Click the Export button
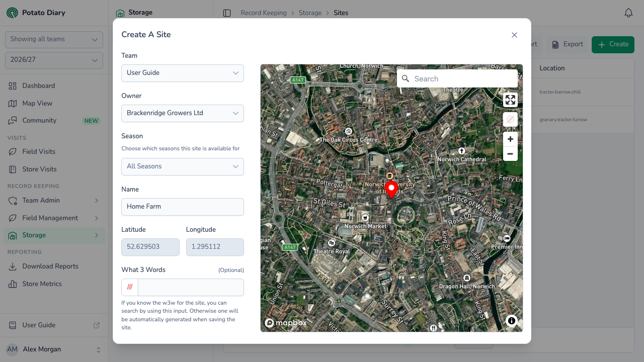 [x=568, y=44]
